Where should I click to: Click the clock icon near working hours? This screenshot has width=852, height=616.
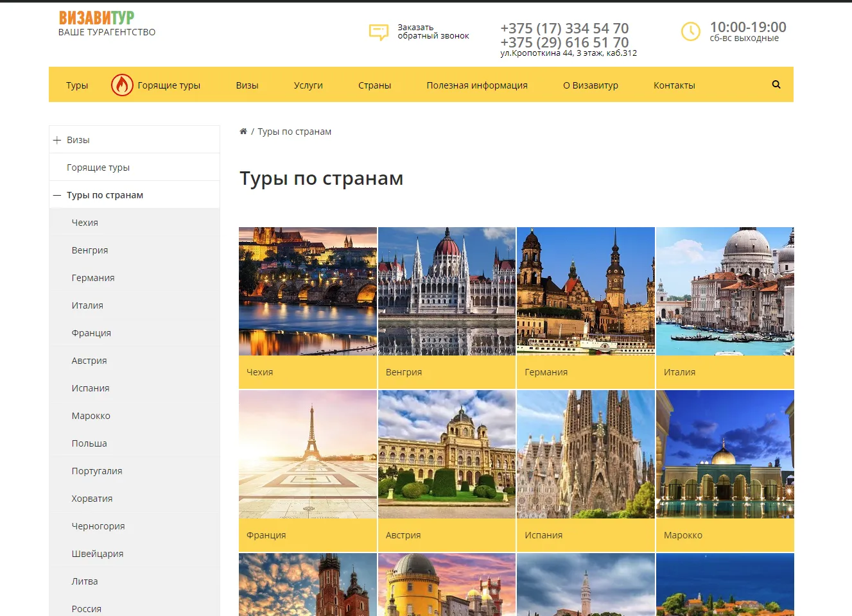tap(690, 31)
